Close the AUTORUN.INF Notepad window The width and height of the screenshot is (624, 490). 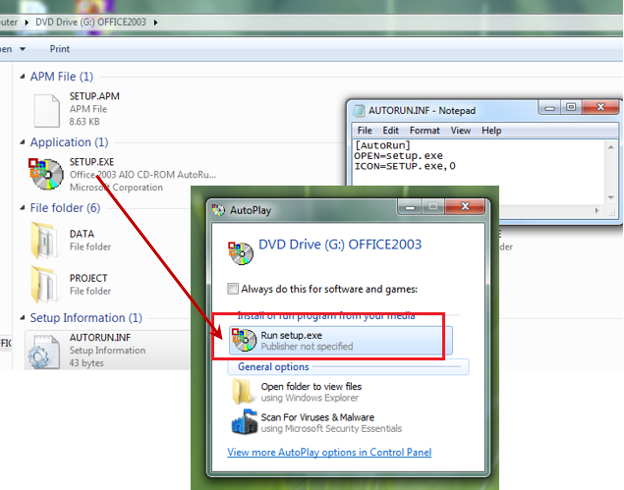(x=600, y=107)
